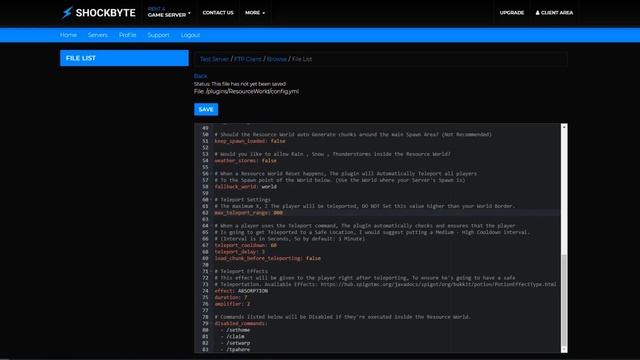Screen dimensions: 640x360
Task: Click the Shockbyte logo
Action: (x=98, y=13)
